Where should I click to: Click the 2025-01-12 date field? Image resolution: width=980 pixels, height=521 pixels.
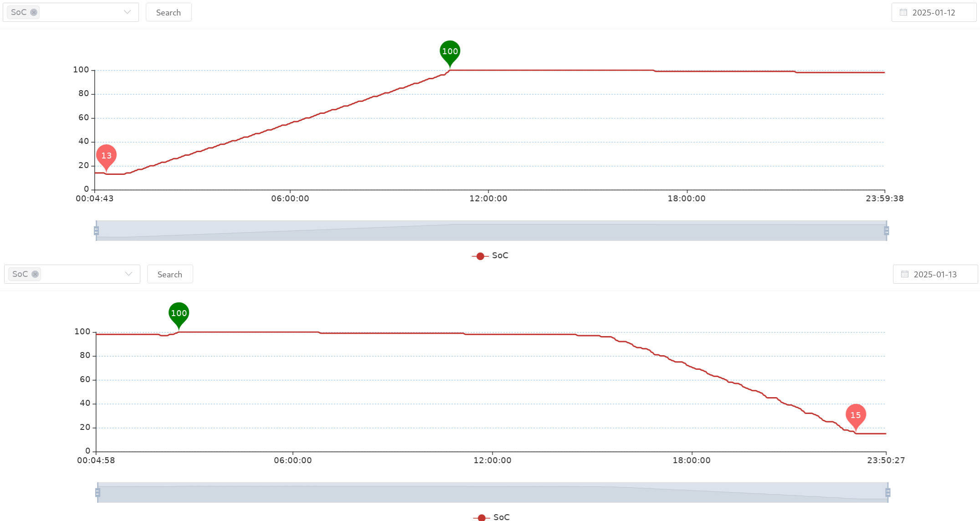[934, 12]
